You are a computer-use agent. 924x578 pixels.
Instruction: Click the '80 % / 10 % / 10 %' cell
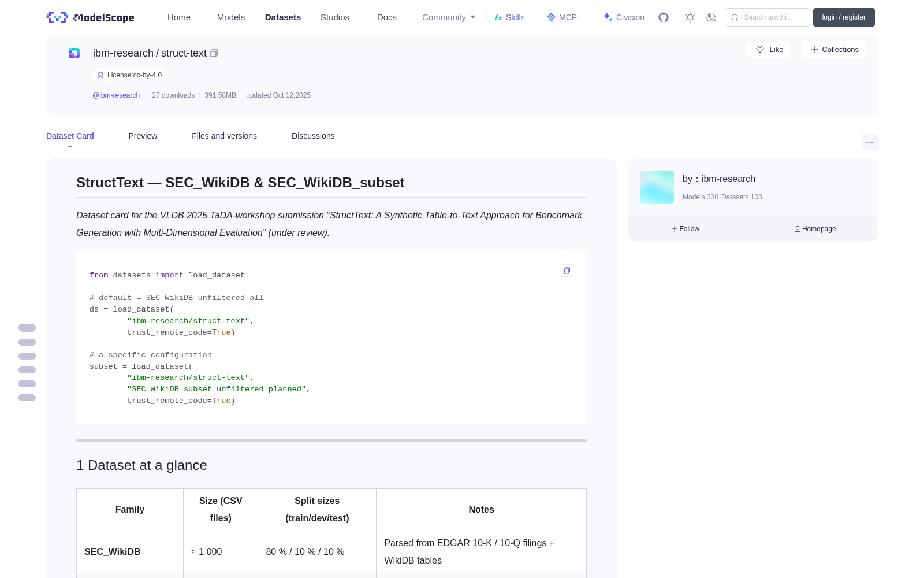coord(317,552)
